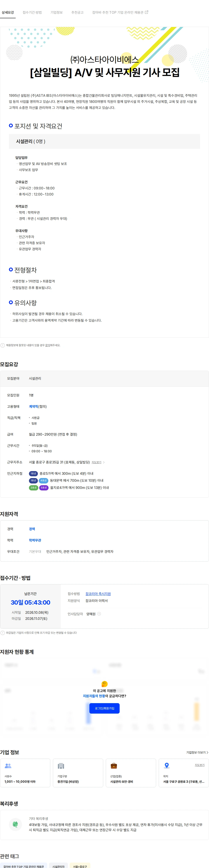Click the 마감일 2026.11.07(토) date
Viewport: 209px width, 868px height.
tap(36, 618)
